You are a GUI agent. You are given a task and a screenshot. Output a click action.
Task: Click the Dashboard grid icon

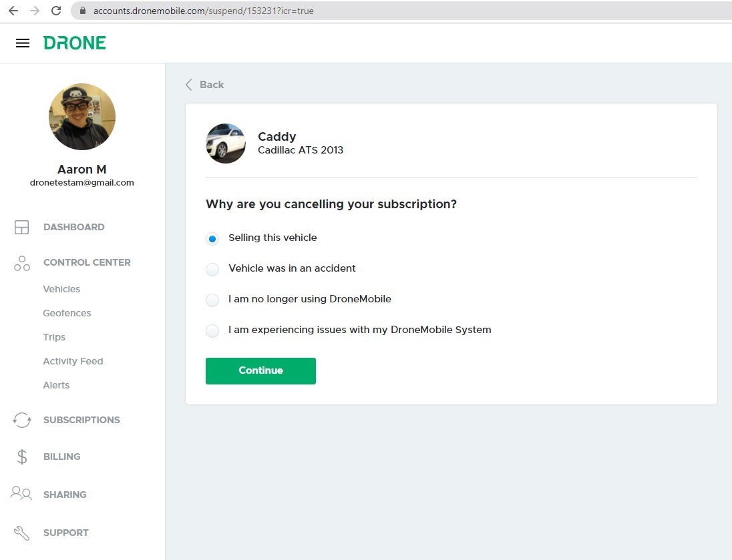click(22, 227)
